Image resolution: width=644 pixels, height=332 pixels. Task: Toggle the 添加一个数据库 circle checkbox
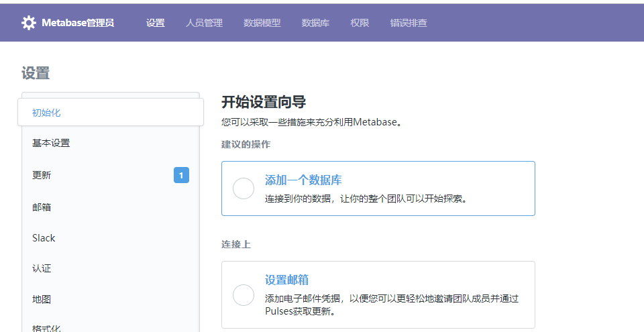pyautogui.click(x=244, y=188)
